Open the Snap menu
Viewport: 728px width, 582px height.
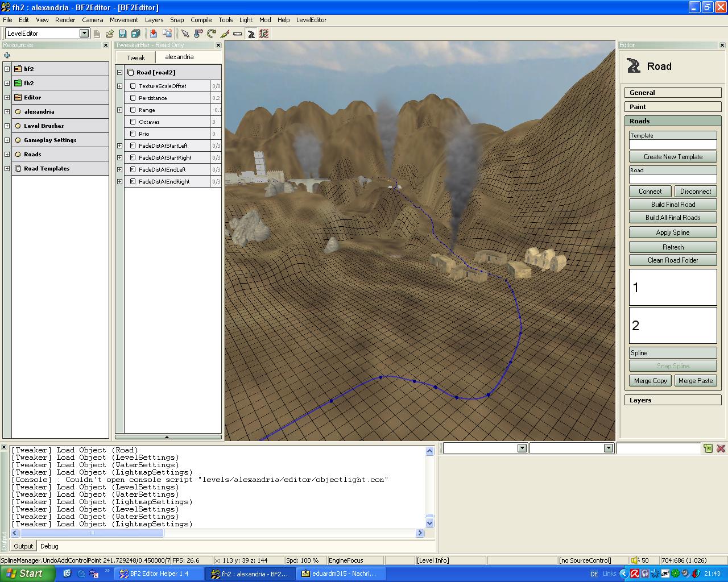coord(177,20)
